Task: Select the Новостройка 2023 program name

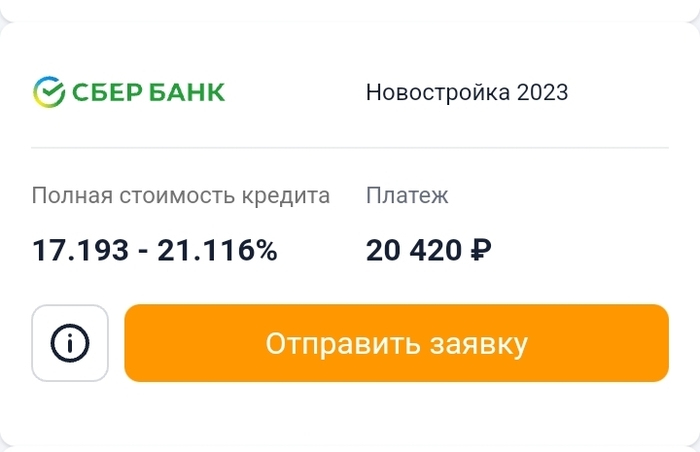Action: 467,93
